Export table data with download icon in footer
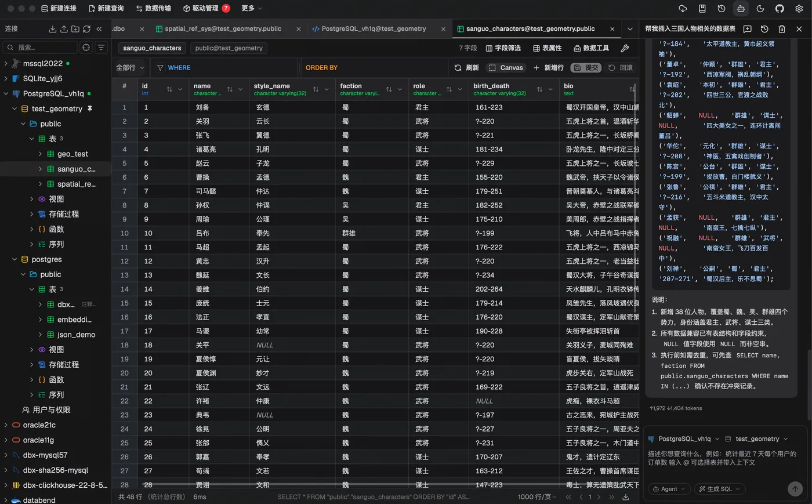The image size is (812, 504). coord(626,497)
